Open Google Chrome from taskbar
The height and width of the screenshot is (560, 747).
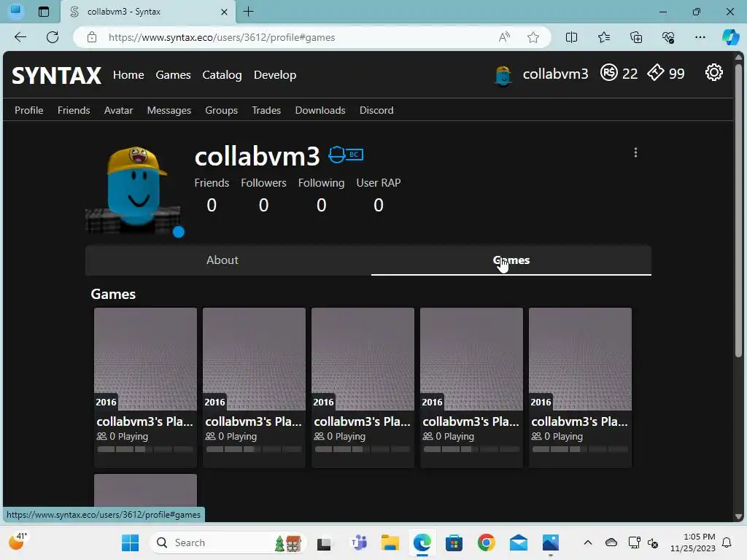486,542
